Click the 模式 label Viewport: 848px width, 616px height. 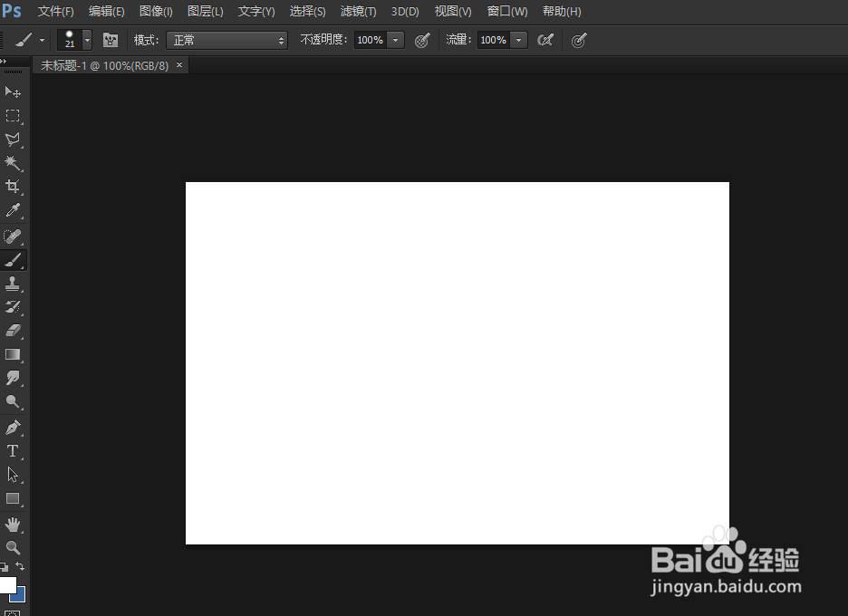pyautogui.click(x=146, y=40)
